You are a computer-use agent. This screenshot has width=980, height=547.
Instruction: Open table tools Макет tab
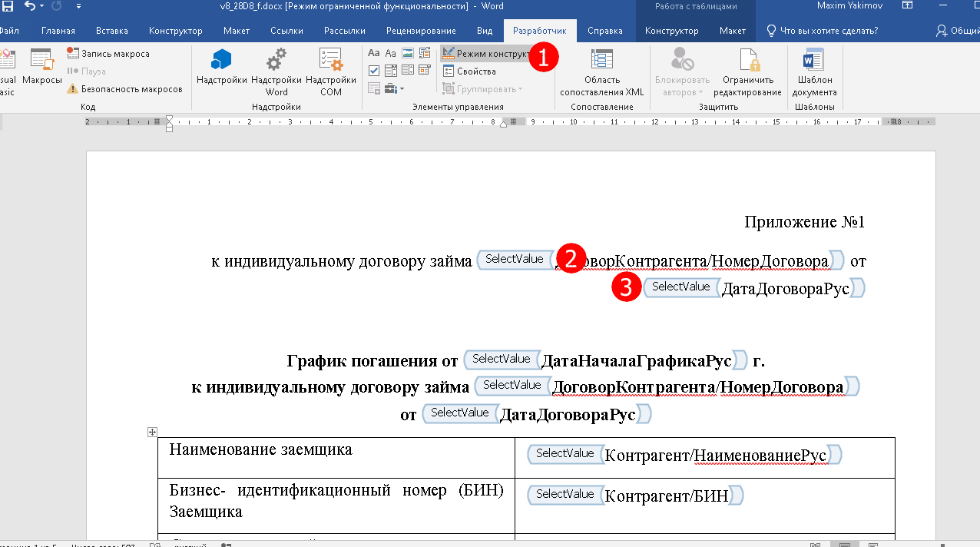732,31
